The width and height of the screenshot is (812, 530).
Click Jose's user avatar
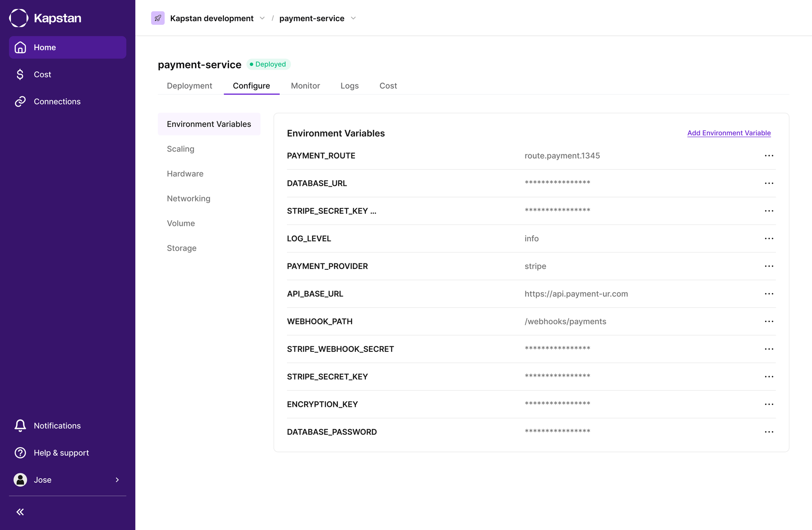[20, 480]
